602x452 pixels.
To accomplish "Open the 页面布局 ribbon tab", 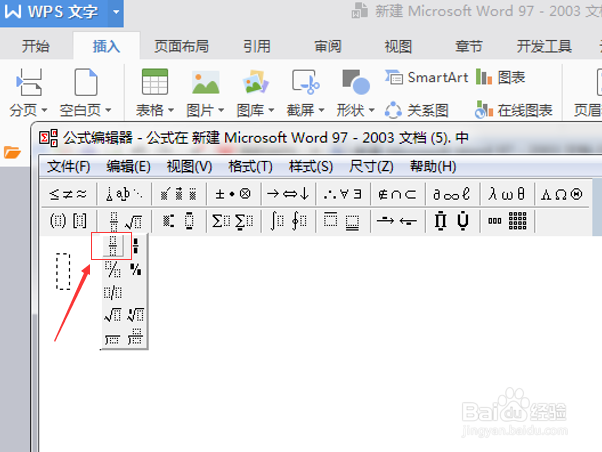I will pyautogui.click(x=181, y=46).
